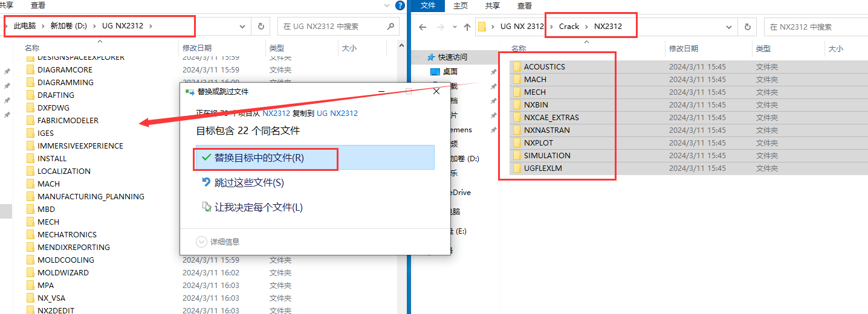This screenshot has width=868, height=314.
Task: Open the 查看 tab in left window
Action: click(38, 5)
